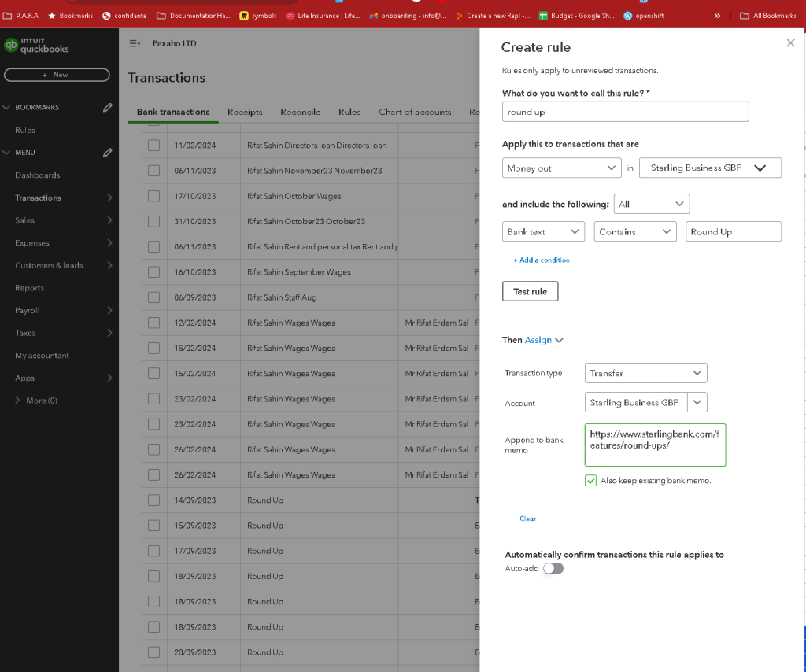Open Dashboards in sidebar menu

pyautogui.click(x=38, y=175)
